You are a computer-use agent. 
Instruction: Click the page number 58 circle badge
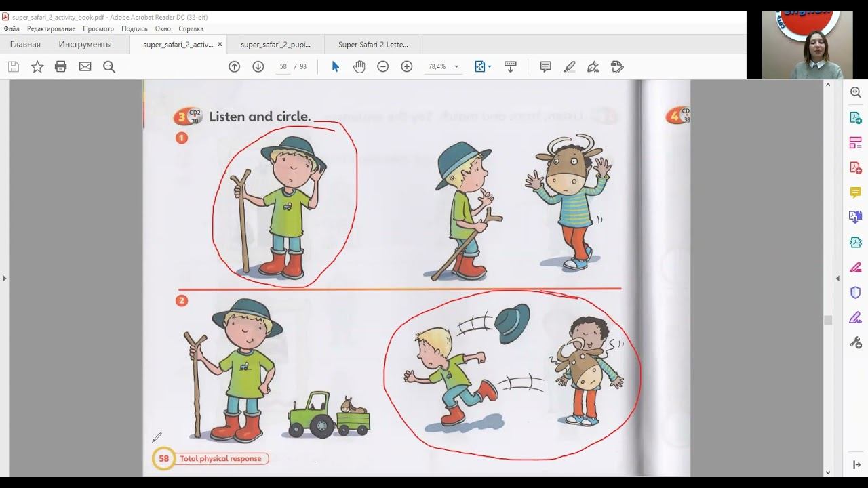(163, 459)
